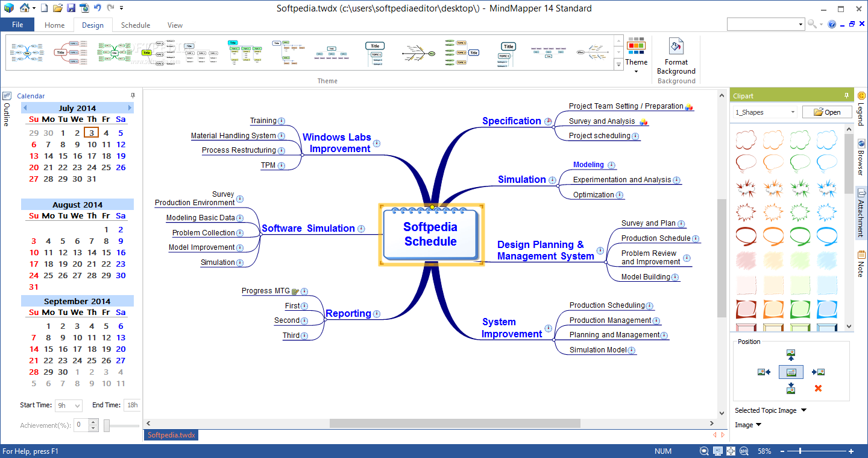This screenshot has width=868, height=458.
Task: Select the fishbone diagram theme thumbnail
Action: 419,53
